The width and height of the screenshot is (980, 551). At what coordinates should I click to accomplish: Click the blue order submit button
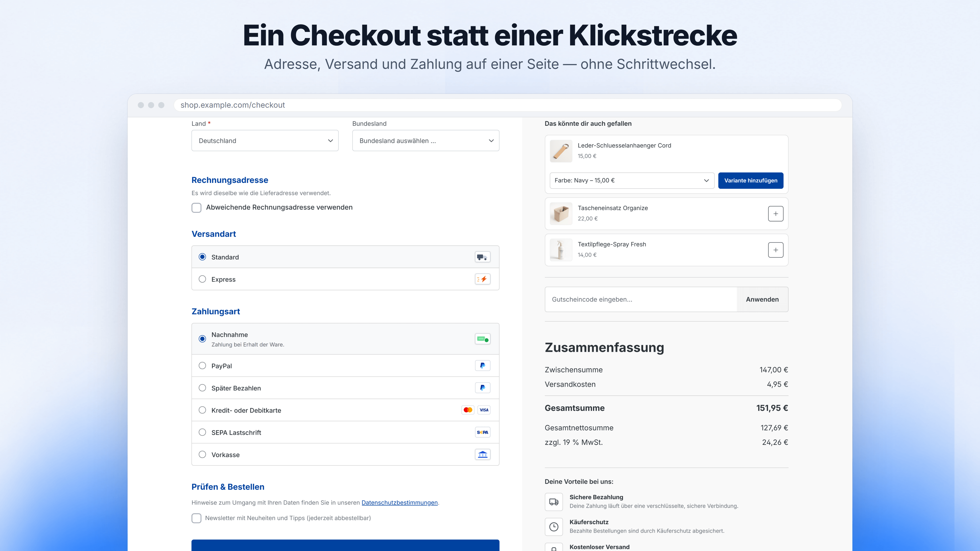[346, 545]
